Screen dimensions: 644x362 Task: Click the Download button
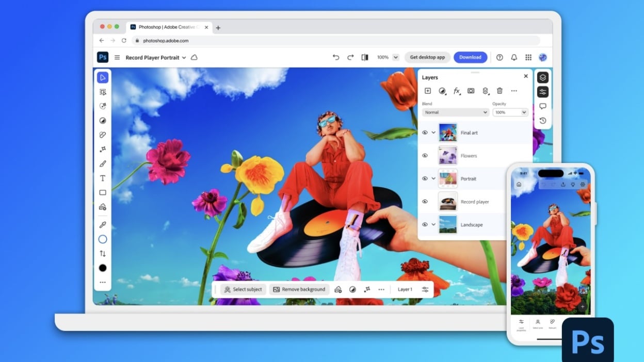470,57
